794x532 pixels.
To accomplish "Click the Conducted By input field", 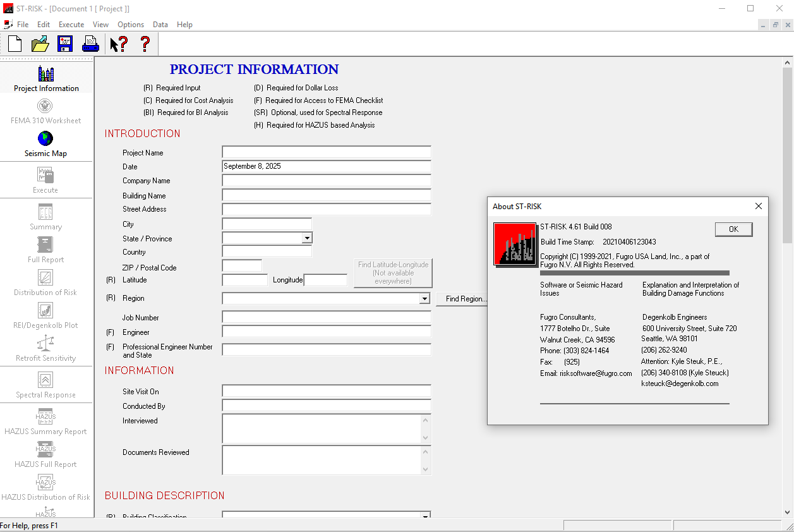I will click(327, 406).
